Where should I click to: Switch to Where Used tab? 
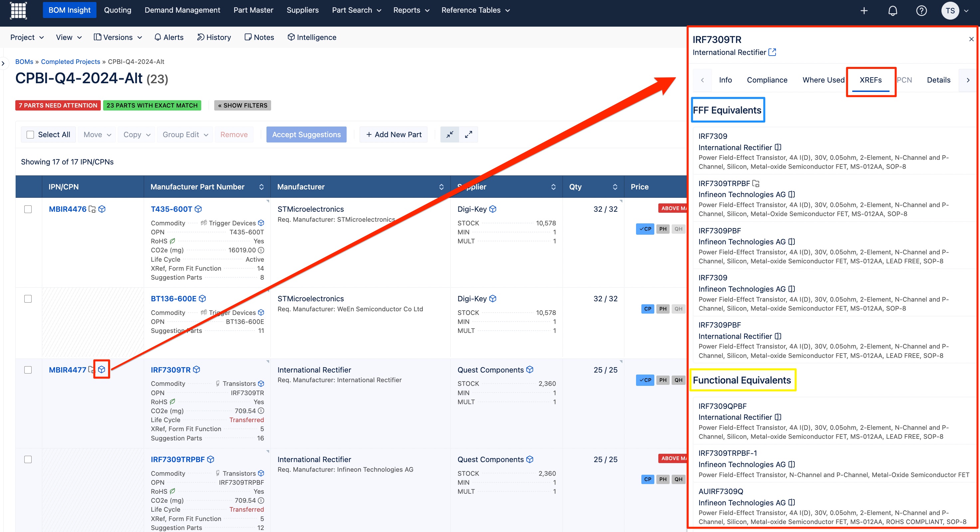(823, 80)
